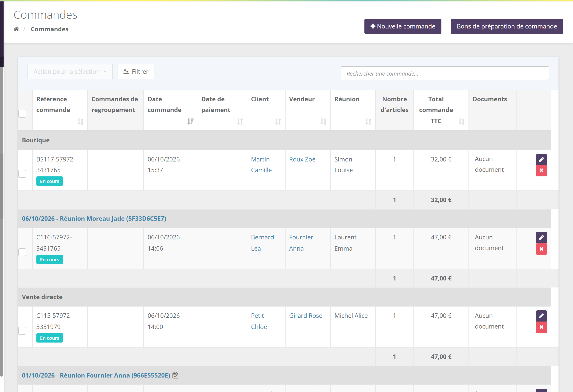Open Réunion Moreau Jade (5F33D6C5E7) link
This screenshot has width=573, height=392.
[x=94, y=218]
